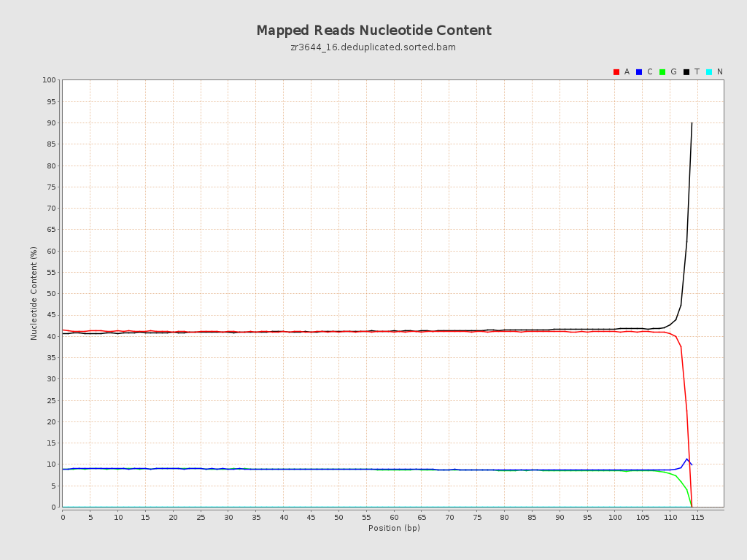Screen dimensions: 747x560
Task: Click the 60 tick on x-axis
Action: (x=394, y=517)
